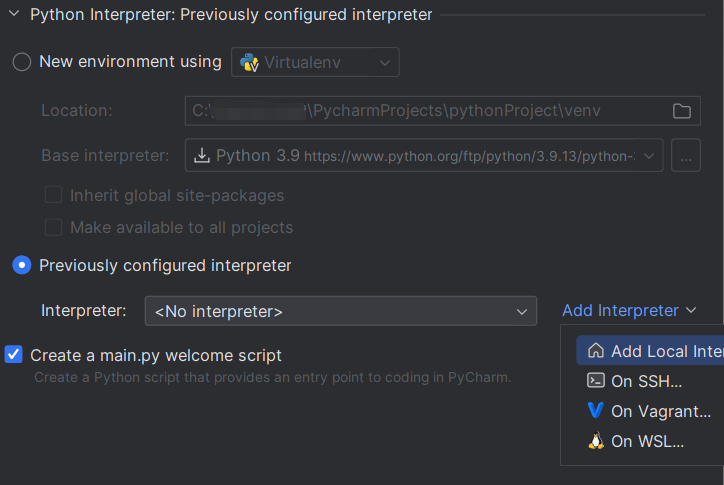Image resolution: width=724 pixels, height=485 pixels.
Task: Click the Base interpreter: label
Action: point(105,155)
